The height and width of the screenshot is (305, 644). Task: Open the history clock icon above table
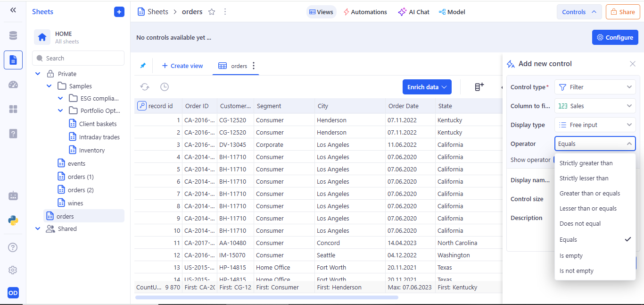(165, 87)
